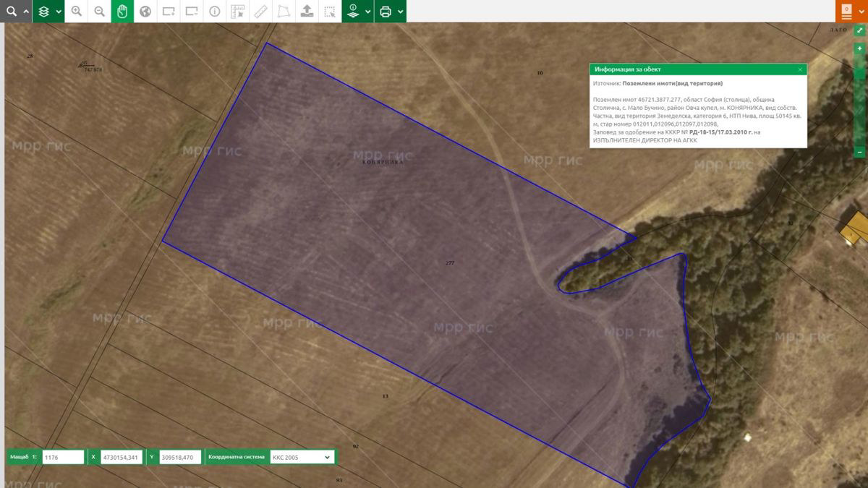Click the zoom slider plus button

[859, 48]
